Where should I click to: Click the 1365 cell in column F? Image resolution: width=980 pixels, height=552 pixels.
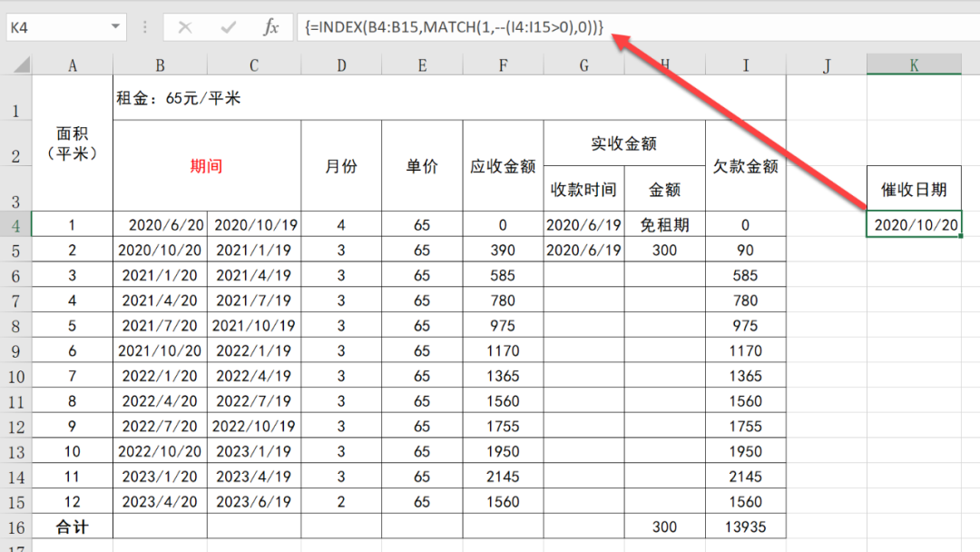(x=503, y=376)
